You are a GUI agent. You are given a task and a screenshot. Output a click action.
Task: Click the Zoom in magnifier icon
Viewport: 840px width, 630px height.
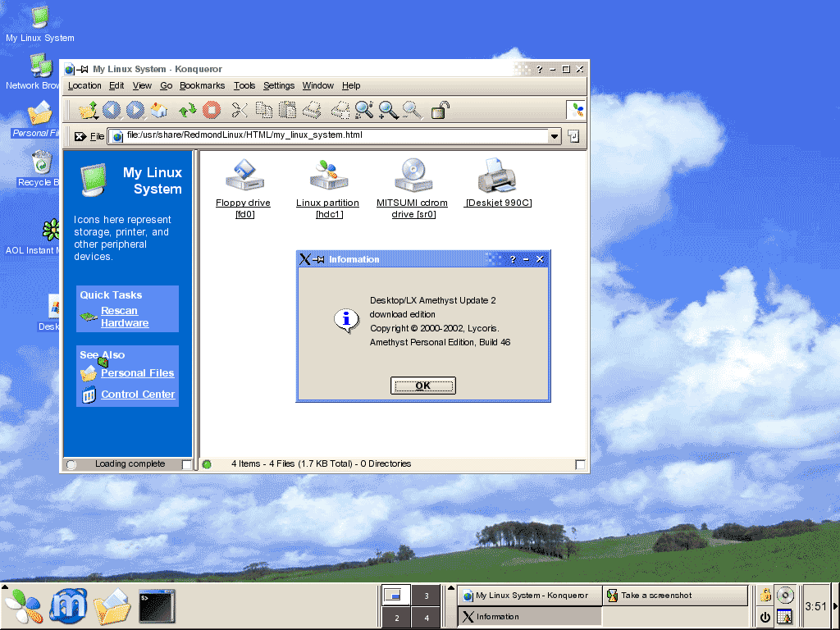[x=388, y=110]
